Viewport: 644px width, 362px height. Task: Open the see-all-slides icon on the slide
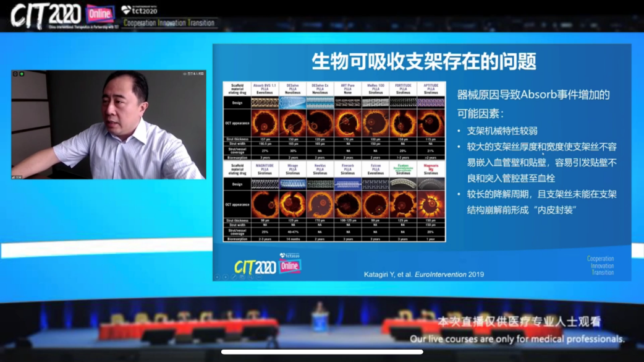tap(242, 277)
